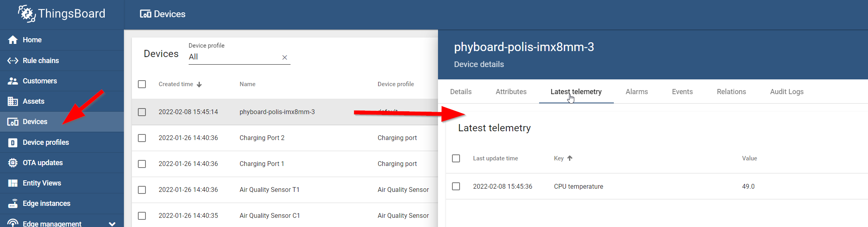
Task: Click the Customers people icon
Action: click(x=13, y=81)
